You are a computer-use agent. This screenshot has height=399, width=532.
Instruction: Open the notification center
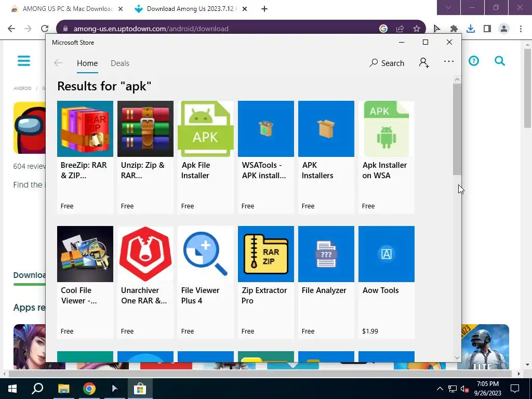pyautogui.click(x=515, y=389)
